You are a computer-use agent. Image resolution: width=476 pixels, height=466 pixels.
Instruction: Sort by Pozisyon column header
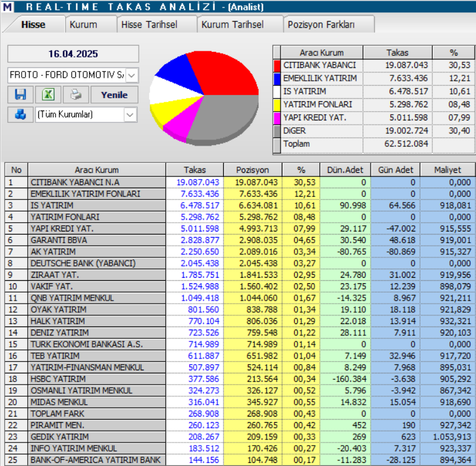[x=253, y=170]
